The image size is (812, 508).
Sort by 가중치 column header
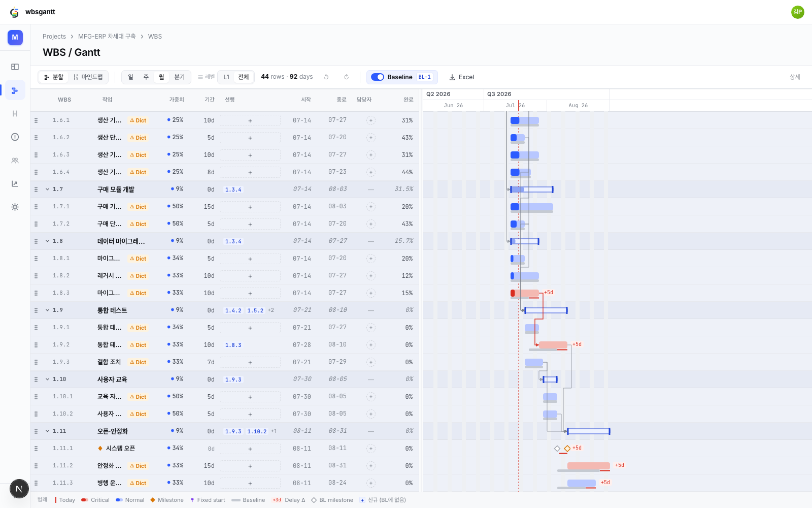click(177, 100)
